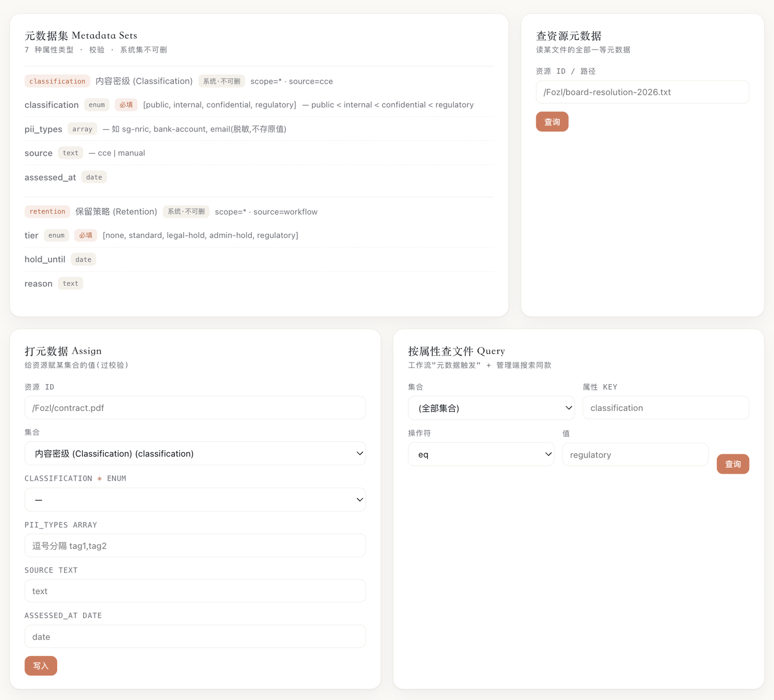The width and height of the screenshot is (774, 700).
Task: Click the 按属性查文件 Query heading
Action: coord(457,351)
